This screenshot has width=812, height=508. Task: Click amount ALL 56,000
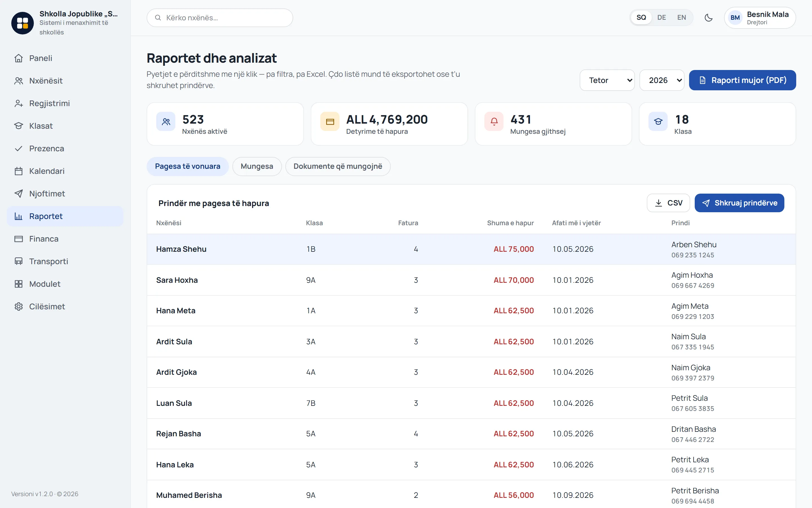point(513,495)
